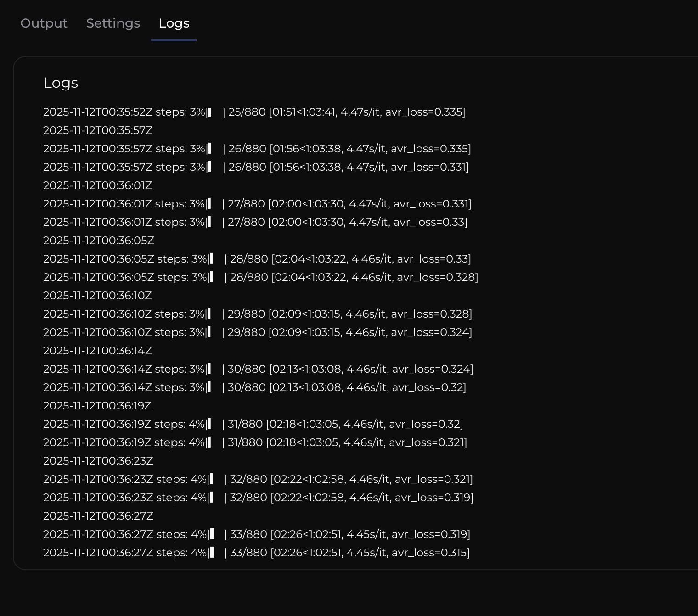Click the Logs panel heading

tap(61, 83)
